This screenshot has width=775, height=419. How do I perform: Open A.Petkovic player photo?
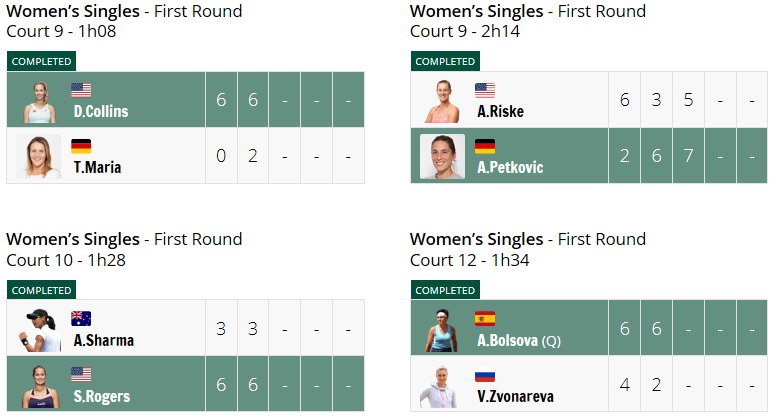(x=442, y=156)
